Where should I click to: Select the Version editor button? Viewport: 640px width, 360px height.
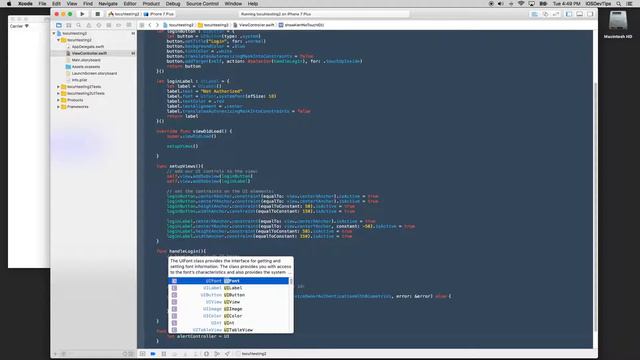556,14
